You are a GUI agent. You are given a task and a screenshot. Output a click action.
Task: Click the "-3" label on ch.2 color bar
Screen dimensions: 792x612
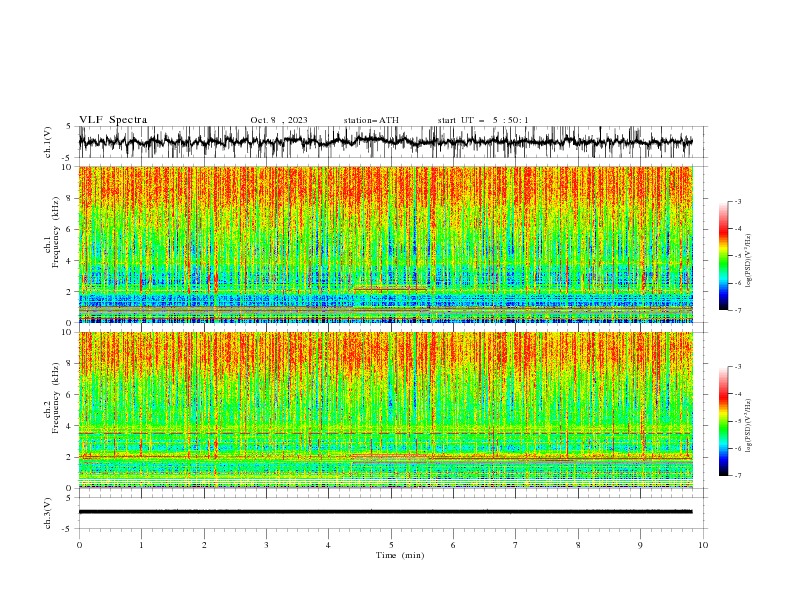point(737,367)
